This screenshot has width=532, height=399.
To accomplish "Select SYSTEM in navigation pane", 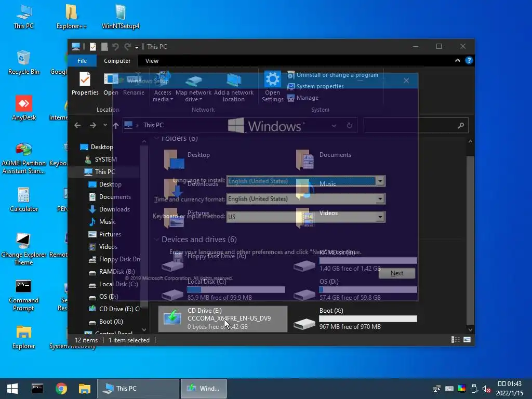I will 100,159.
